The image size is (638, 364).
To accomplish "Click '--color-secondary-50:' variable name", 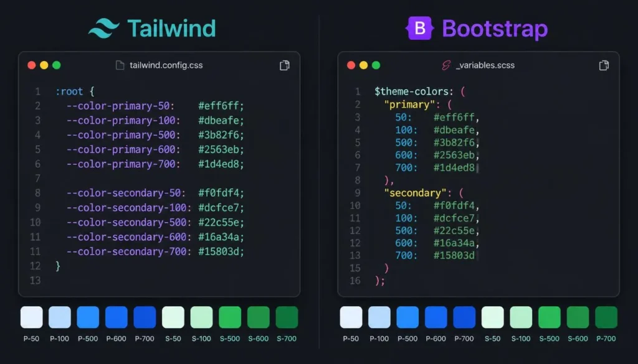I will point(126,193).
